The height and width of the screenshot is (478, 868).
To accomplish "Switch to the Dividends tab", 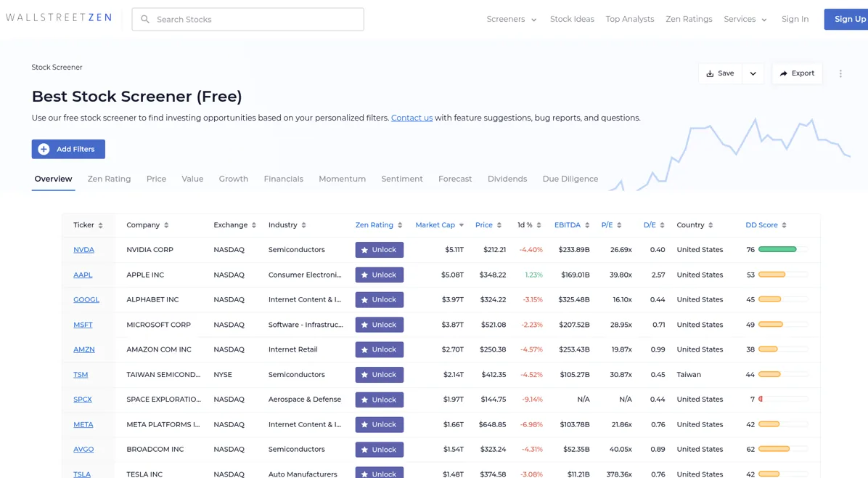I will point(507,179).
